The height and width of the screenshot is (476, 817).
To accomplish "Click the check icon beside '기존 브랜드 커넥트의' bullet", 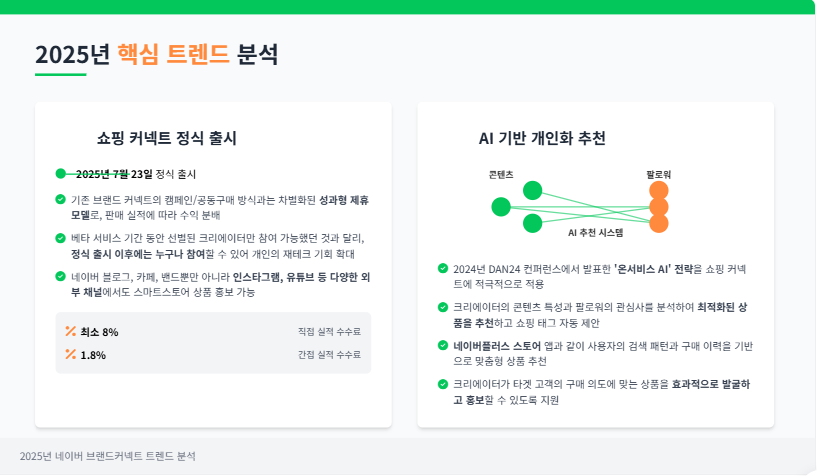I will coord(61,199).
